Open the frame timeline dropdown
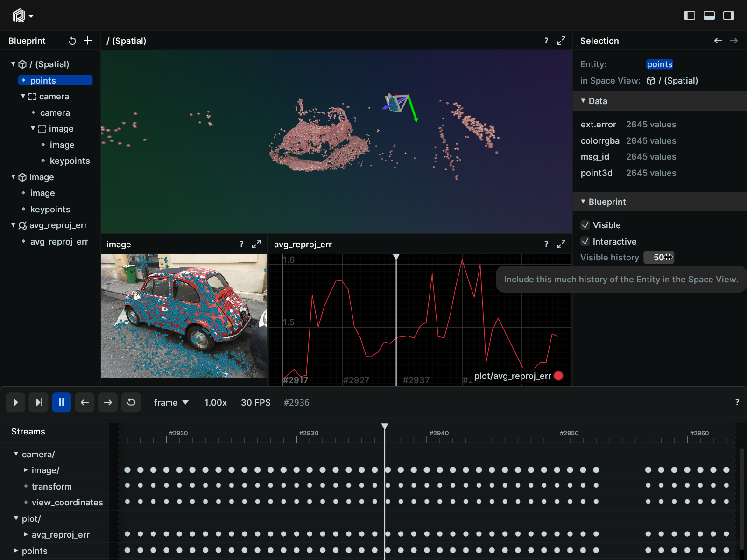This screenshot has height=560, width=747. (171, 402)
